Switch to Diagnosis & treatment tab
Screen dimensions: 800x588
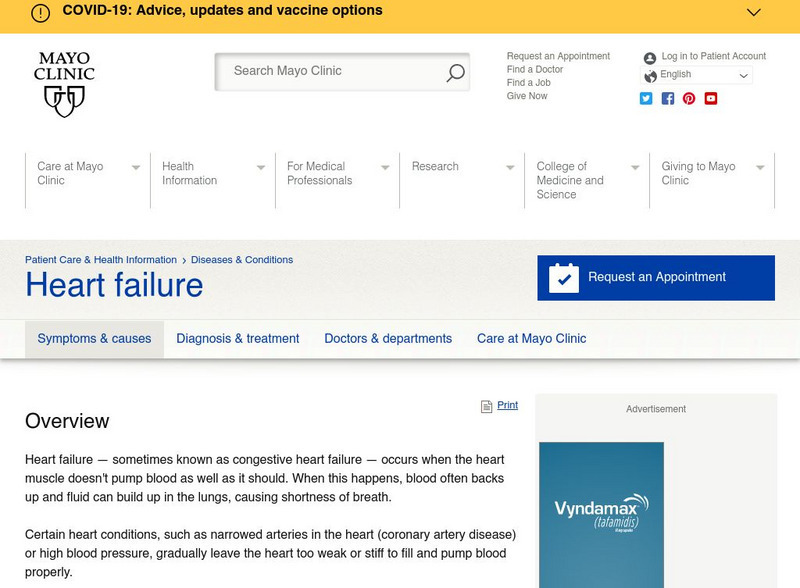pyautogui.click(x=238, y=339)
